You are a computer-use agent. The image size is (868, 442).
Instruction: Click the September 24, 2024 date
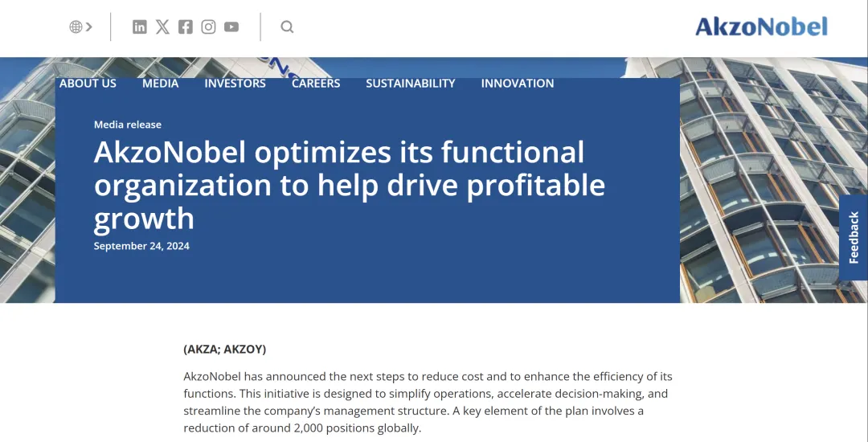[x=141, y=246]
